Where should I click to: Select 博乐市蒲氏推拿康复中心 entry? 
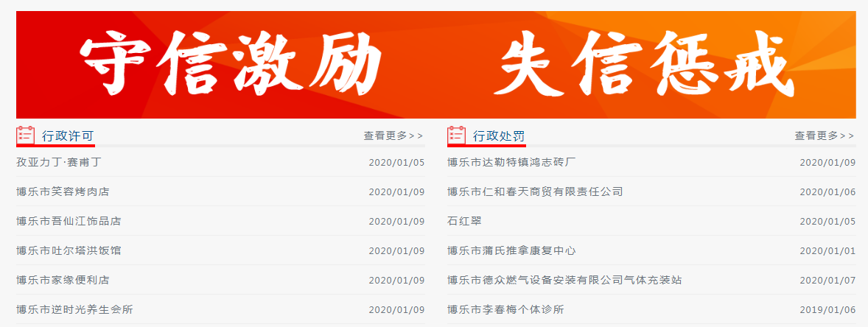511,250
